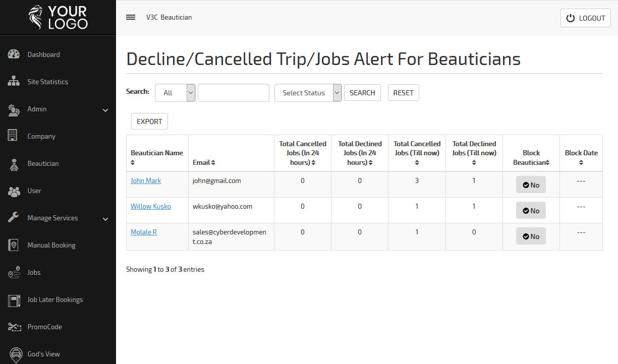The height and width of the screenshot is (364, 618).
Task: Click the Company building icon
Action: click(x=14, y=136)
